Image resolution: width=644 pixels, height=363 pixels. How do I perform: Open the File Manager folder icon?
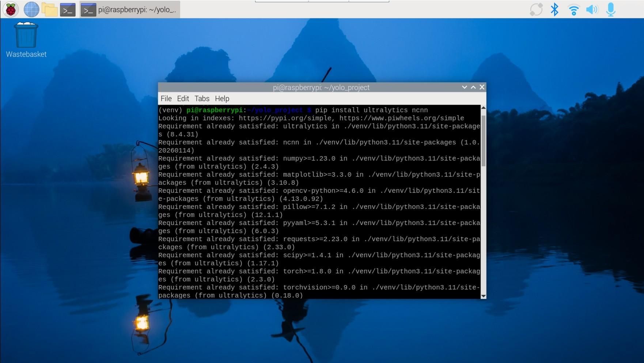pos(49,10)
